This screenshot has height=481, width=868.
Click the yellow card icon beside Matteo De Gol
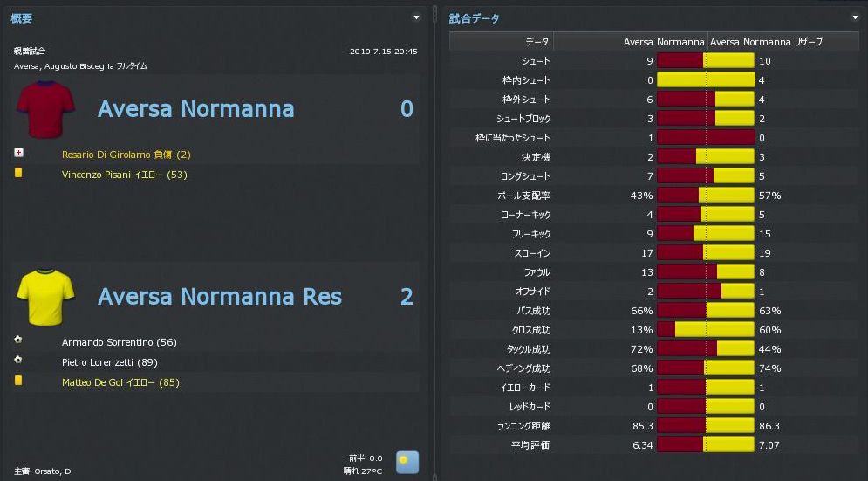coord(18,381)
